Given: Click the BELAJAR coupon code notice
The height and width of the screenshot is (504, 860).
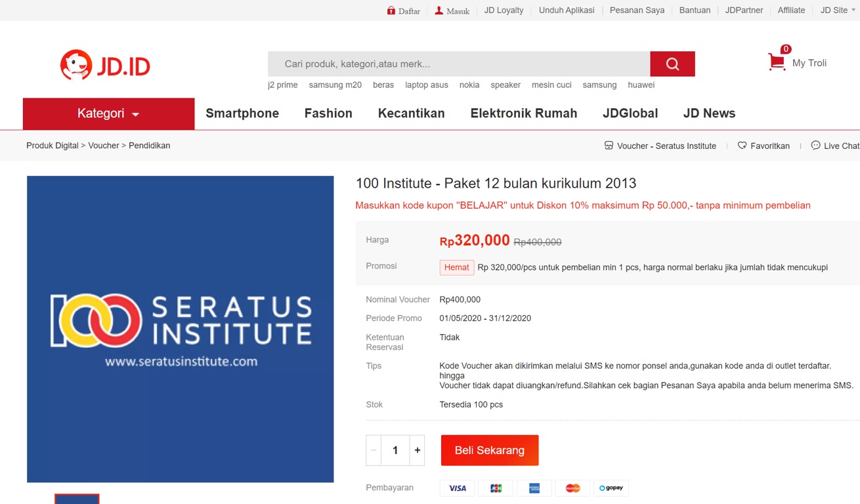Looking at the screenshot, I should coord(583,205).
